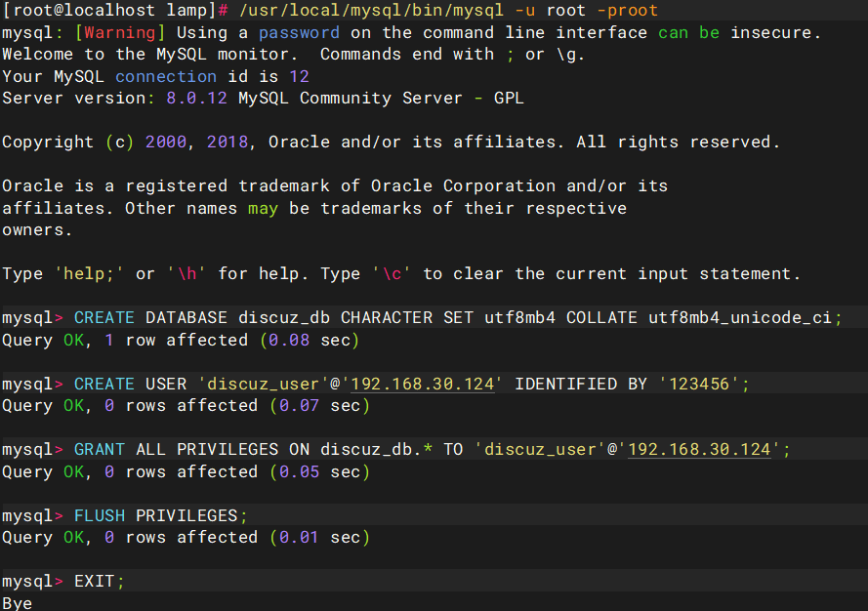Click the word 'may' in affiliates line
This screenshot has height=611, width=868.
[x=263, y=209]
